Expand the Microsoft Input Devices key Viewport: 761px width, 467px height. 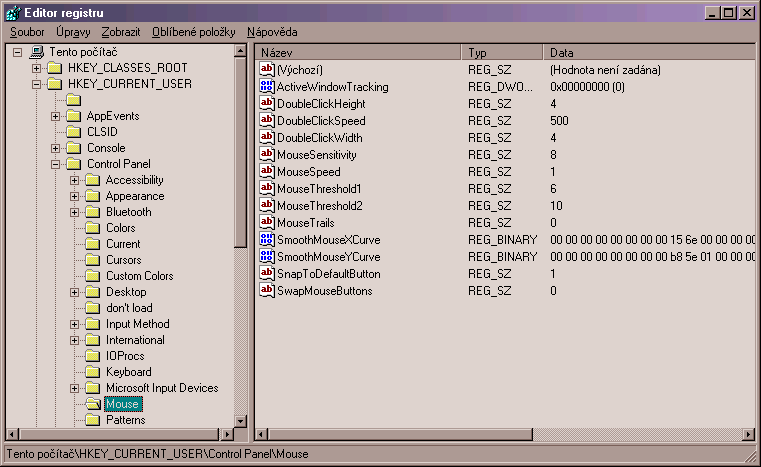coord(74,388)
